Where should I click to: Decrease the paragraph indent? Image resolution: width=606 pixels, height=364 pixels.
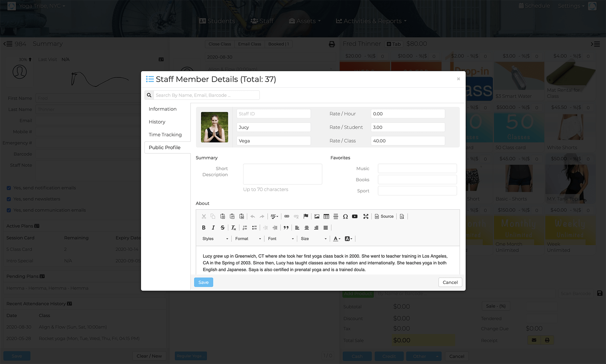click(x=266, y=228)
